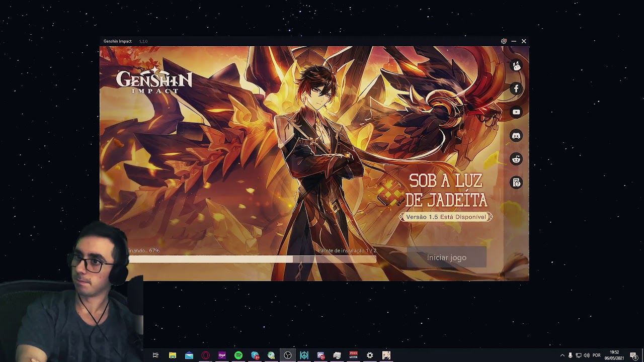This screenshot has height=362, width=644.
Task: Change the POR input language indicator
Action: tap(597, 355)
